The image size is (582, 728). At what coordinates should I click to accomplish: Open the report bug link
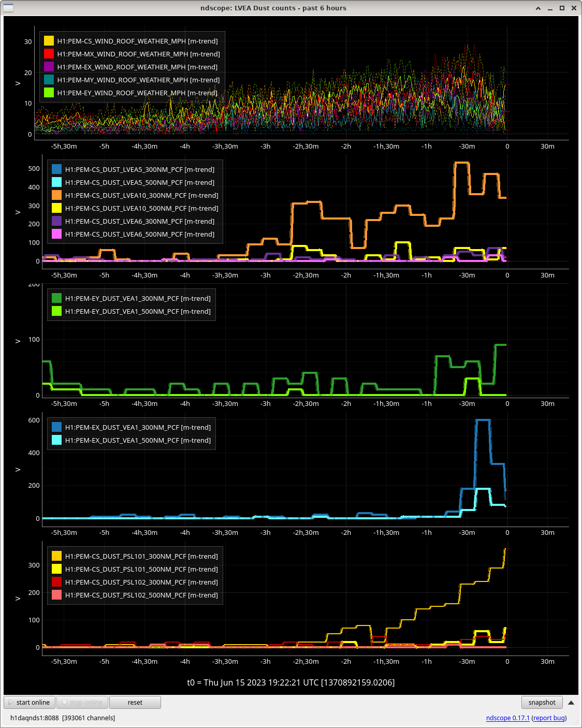point(549,718)
